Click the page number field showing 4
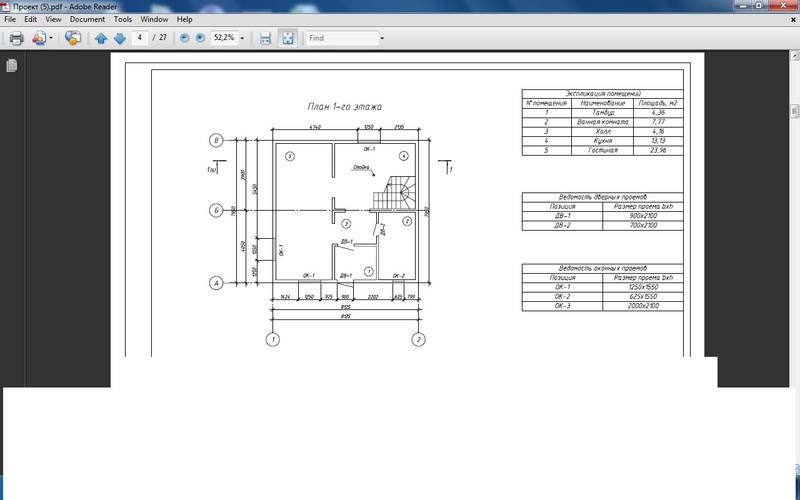 click(x=139, y=38)
